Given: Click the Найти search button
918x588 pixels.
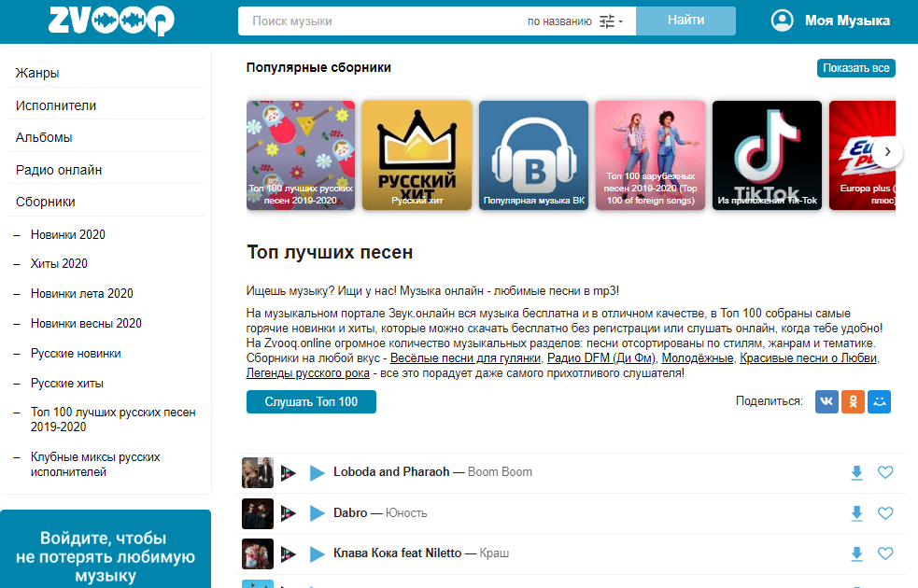Looking at the screenshot, I should [685, 21].
